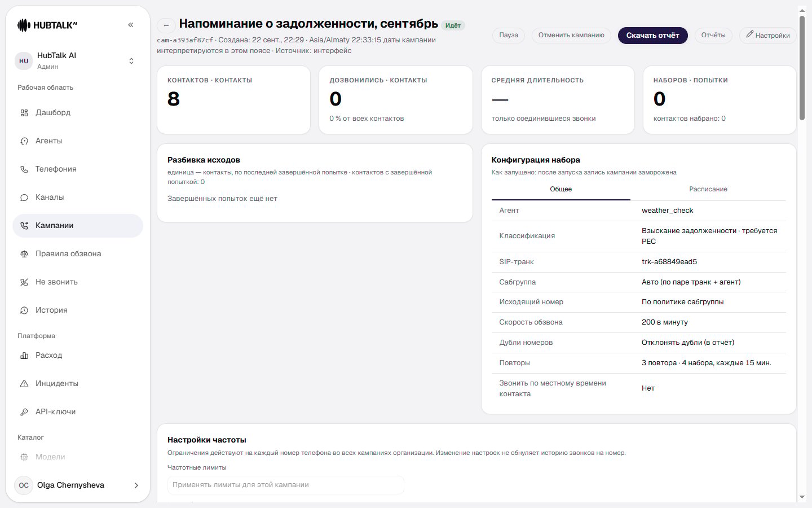Open Частотные лимиты dropdown field

pyautogui.click(x=285, y=485)
